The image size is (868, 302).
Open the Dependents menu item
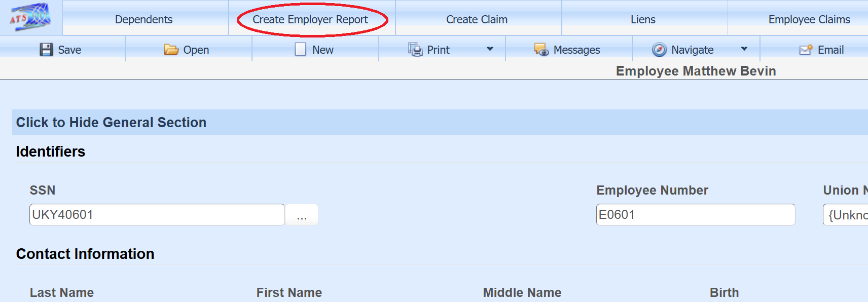click(143, 19)
